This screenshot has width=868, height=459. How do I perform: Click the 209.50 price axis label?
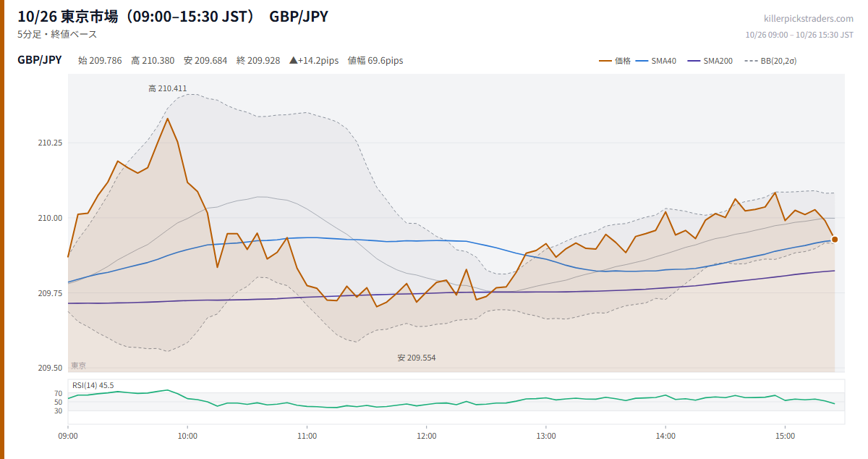(50, 368)
